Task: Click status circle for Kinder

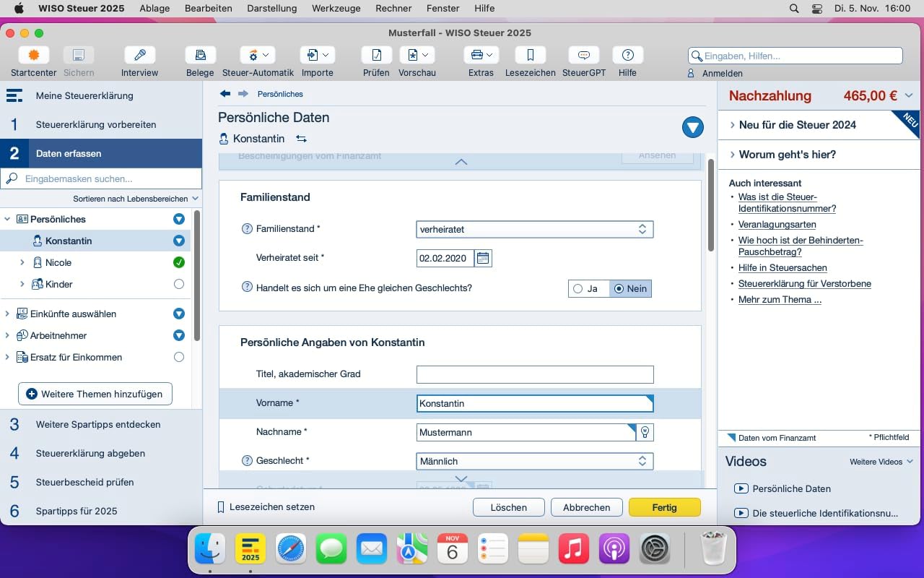Action: (x=179, y=284)
